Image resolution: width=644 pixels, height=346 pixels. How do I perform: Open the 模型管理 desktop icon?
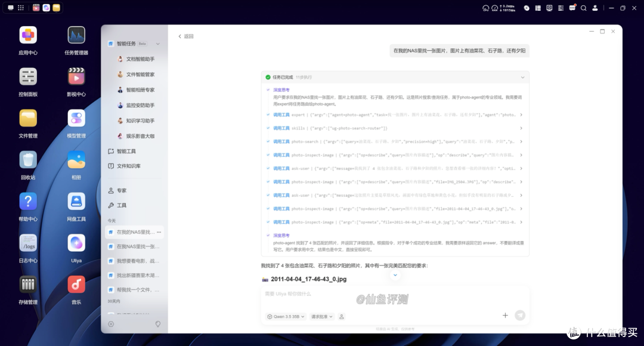click(x=76, y=118)
